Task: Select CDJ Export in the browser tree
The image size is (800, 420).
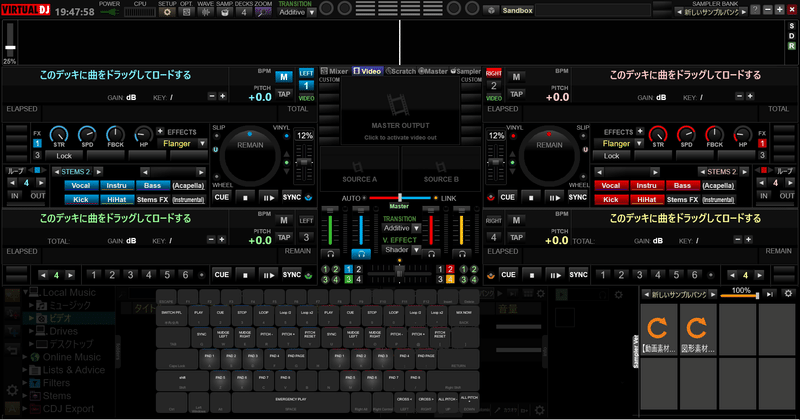Action: point(68,409)
